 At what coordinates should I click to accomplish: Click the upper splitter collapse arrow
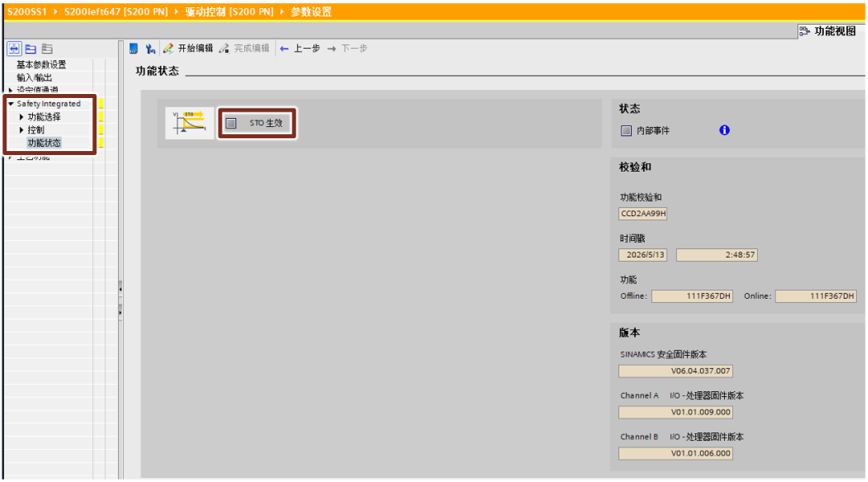pos(120,289)
